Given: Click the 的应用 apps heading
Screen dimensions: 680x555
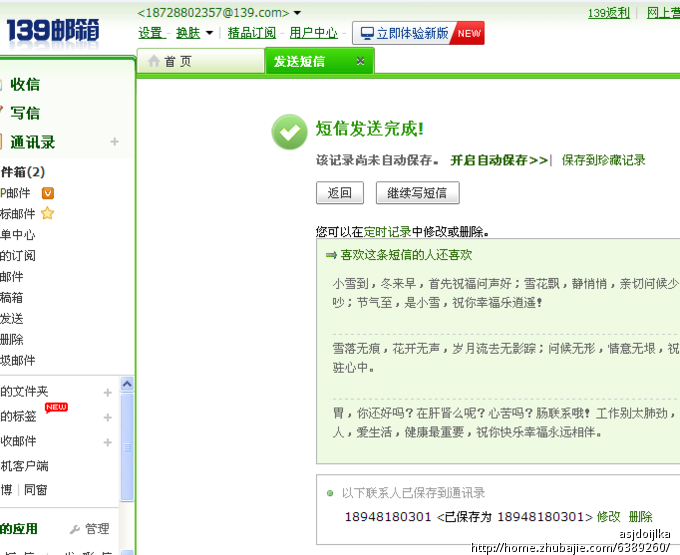Looking at the screenshot, I should [x=19, y=529].
